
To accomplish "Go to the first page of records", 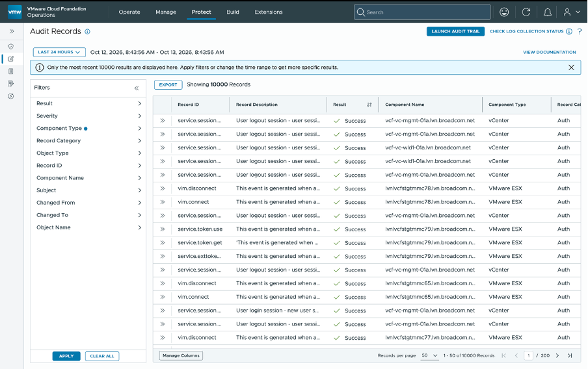I will [503, 355].
